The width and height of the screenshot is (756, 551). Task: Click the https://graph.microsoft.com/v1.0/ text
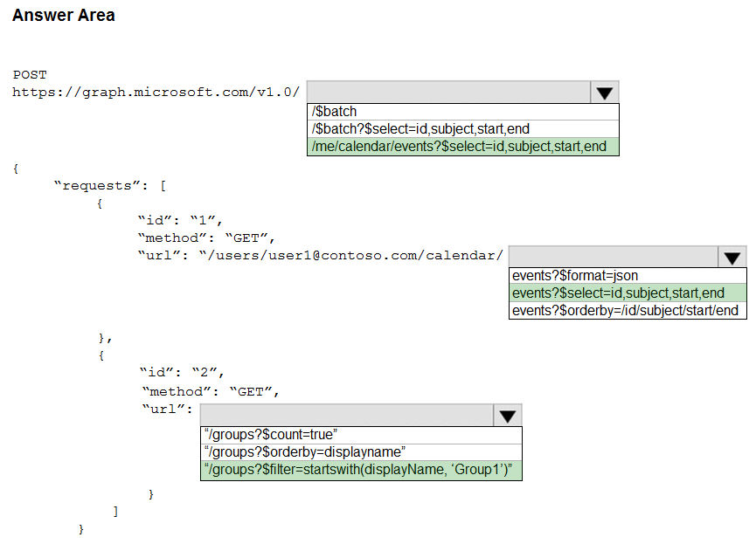(x=156, y=92)
